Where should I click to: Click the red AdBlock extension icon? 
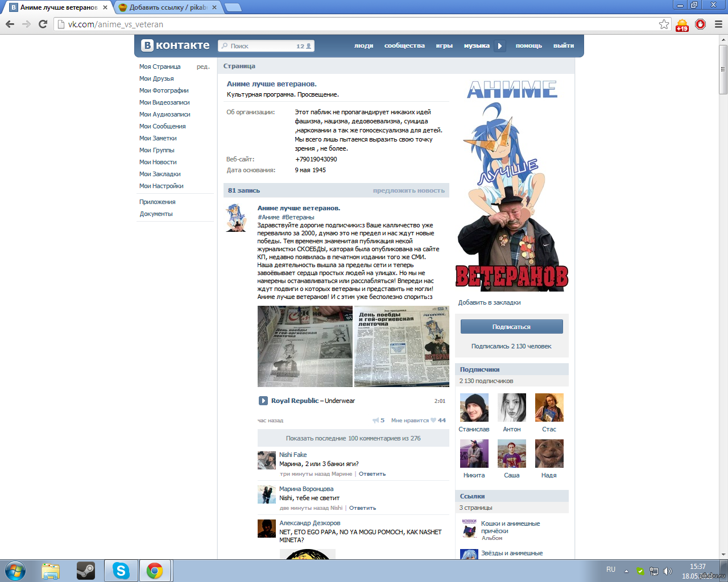pyautogui.click(x=701, y=24)
